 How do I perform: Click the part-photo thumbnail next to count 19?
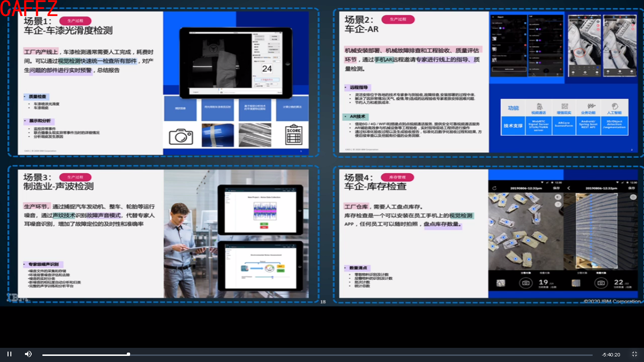click(501, 283)
